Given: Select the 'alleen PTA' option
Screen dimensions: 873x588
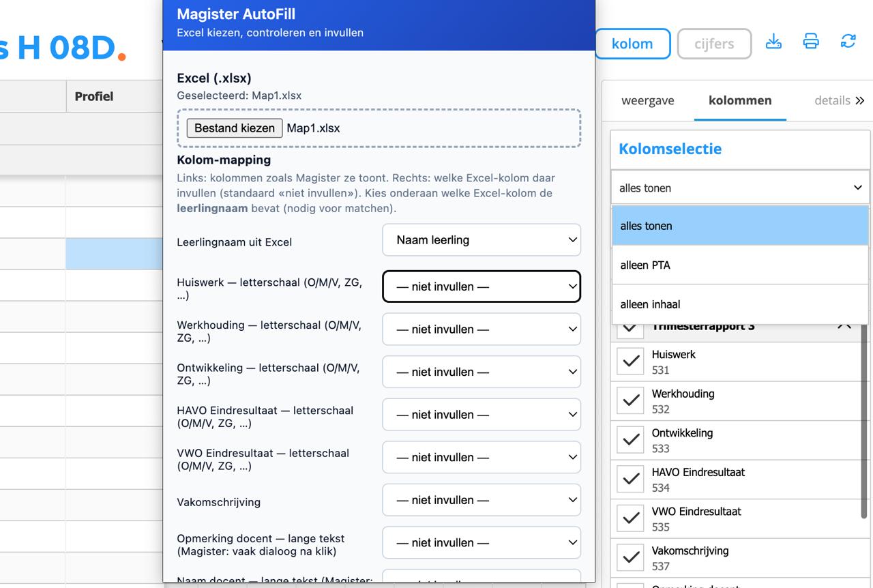Looking at the screenshot, I should [740, 265].
